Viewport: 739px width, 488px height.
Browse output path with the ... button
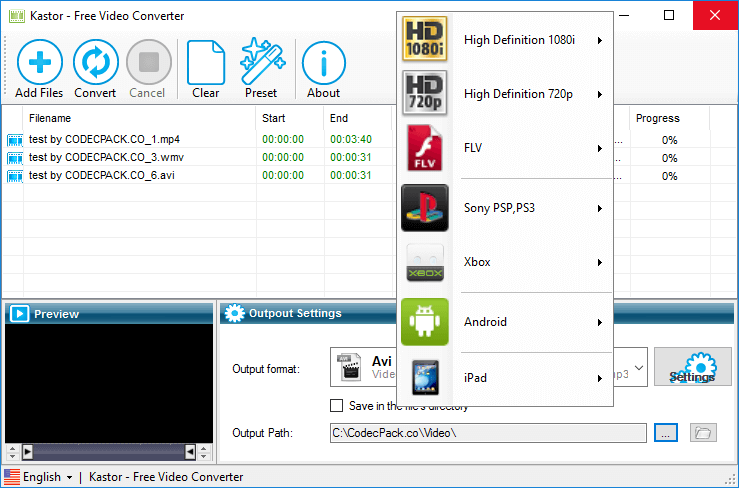pos(665,432)
